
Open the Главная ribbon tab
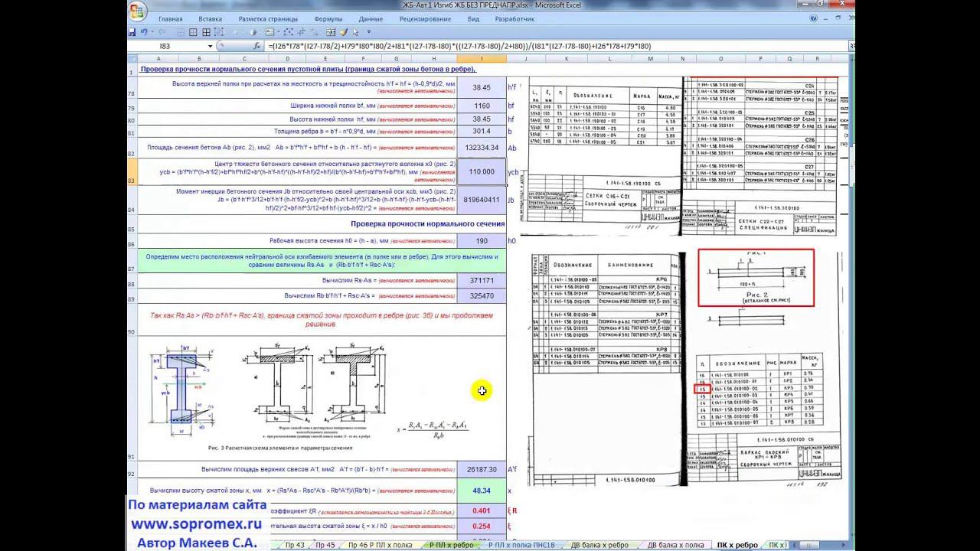[170, 18]
